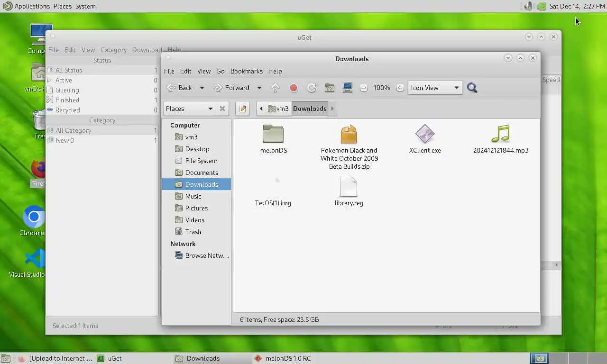The width and height of the screenshot is (607, 364).
Task: Stop loading with the red stop icon
Action: coord(294,88)
